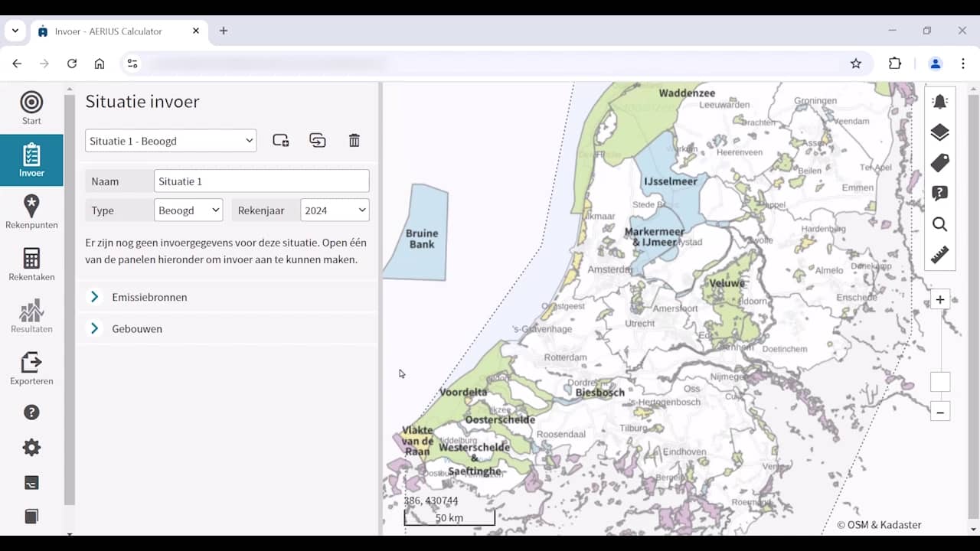
Task: Open the Situatie 1 - Beoogd dropdown
Action: pos(171,141)
